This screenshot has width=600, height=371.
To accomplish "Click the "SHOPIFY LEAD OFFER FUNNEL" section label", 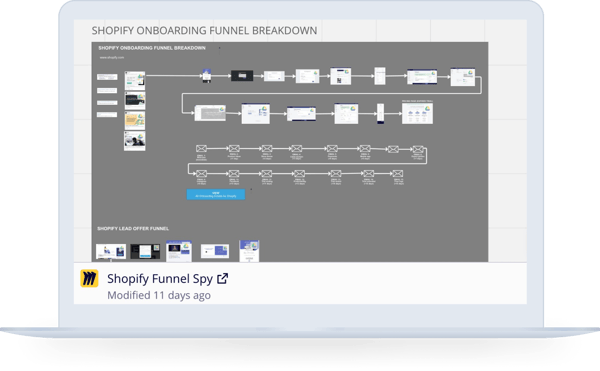I will (x=133, y=228).
